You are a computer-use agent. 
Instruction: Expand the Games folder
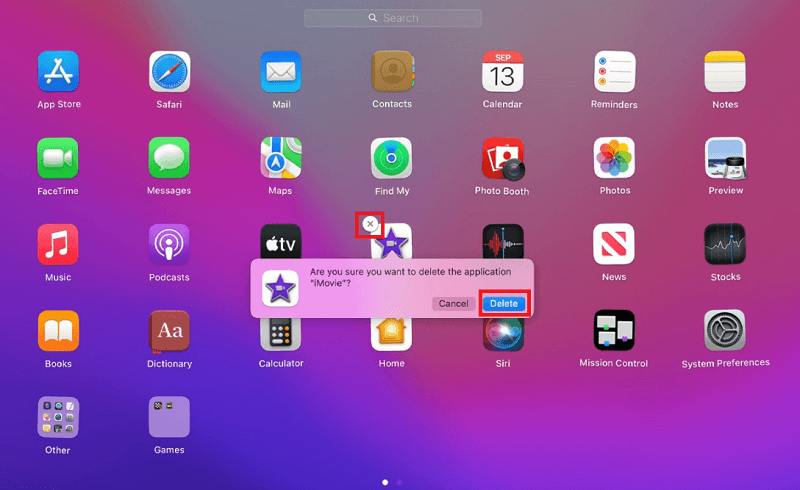click(x=169, y=417)
